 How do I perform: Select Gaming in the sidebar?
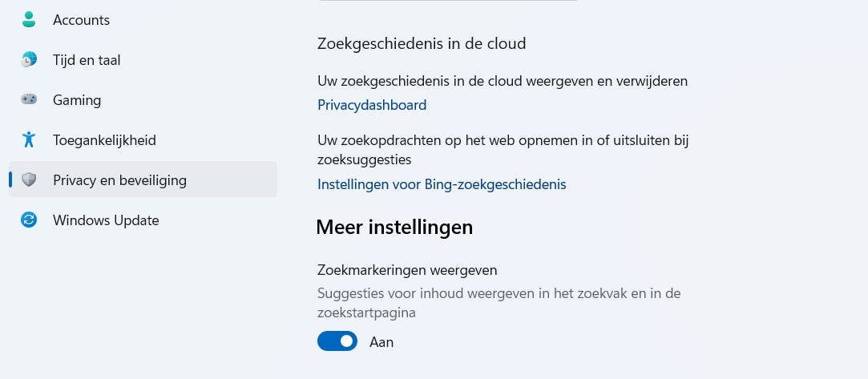77,100
